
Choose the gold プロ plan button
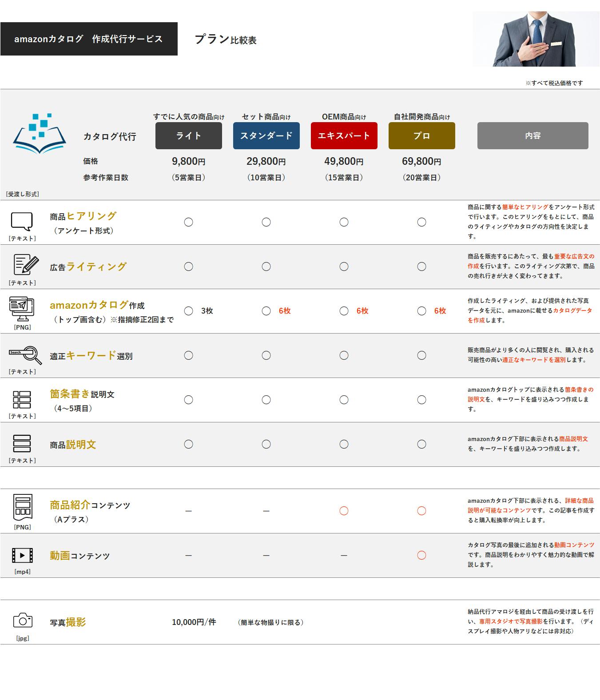[421, 135]
